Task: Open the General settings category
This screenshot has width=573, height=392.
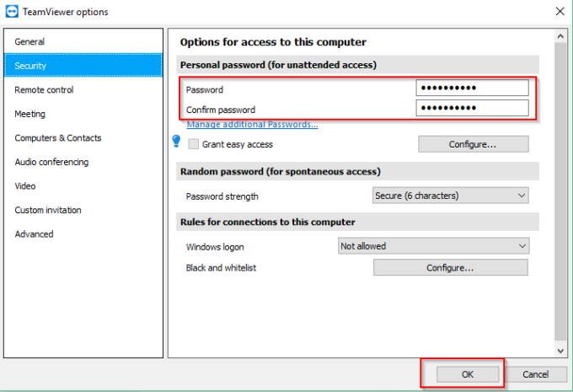Action: (x=83, y=41)
